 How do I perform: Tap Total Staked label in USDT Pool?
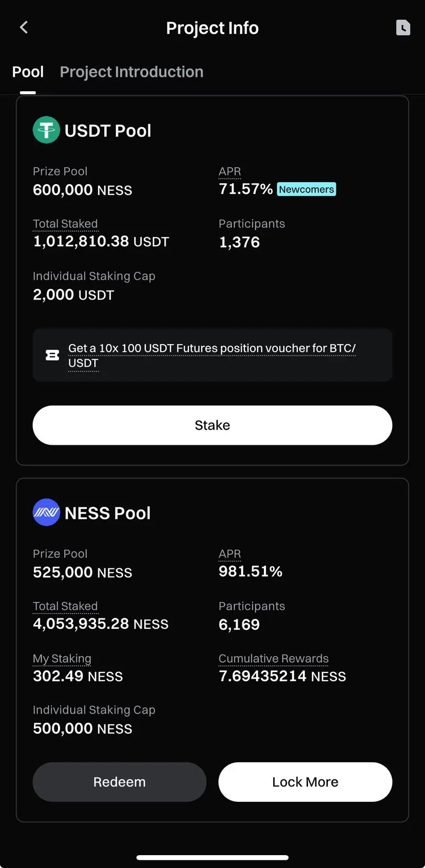pyautogui.click(x=65, y=224)
